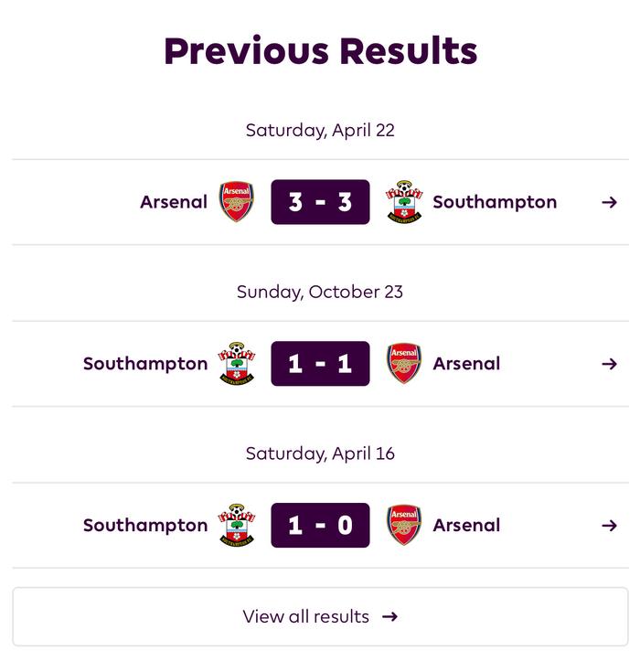The height and width of the screenshot is (672, 640).
Task: Click the Arsenal crest in the April 22 match
Action: coord(236,202)
